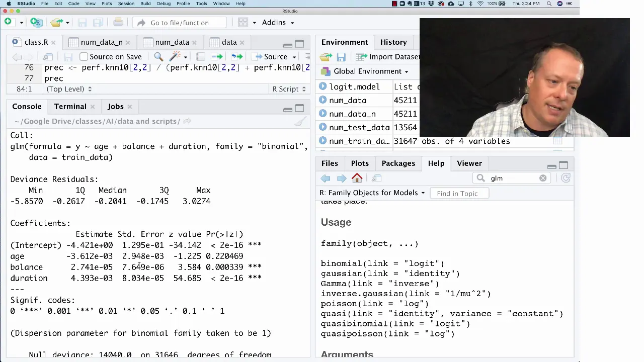Viewport: 644px width, 362px height.
Task: Expand the num_data_n object
Action: tap(323, 114)
